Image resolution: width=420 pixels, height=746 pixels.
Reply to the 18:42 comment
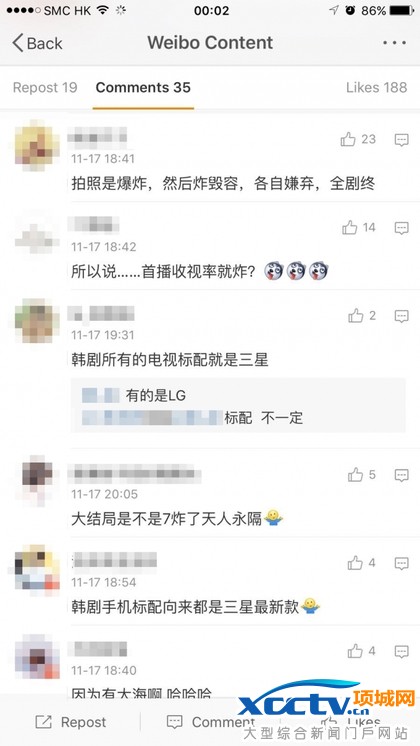click(402, 228)
